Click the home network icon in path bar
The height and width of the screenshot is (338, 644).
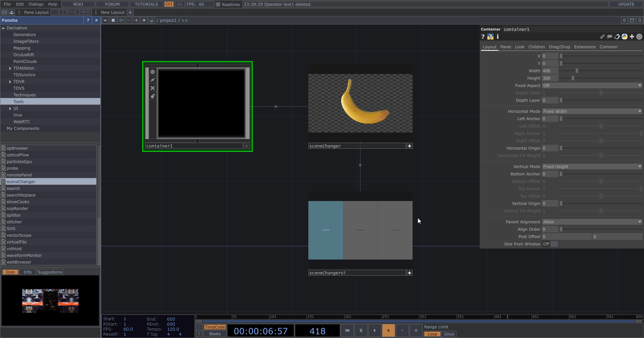[x=152, y=20]
